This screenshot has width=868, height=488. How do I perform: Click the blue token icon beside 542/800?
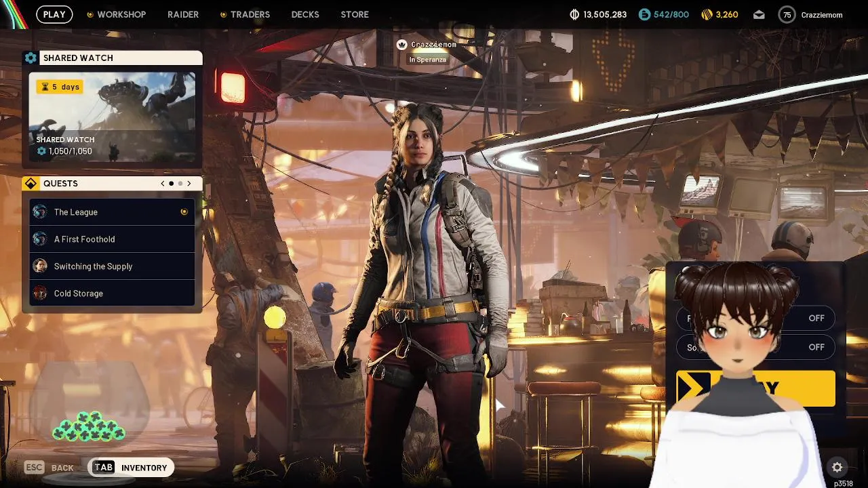tap(644, 14)
